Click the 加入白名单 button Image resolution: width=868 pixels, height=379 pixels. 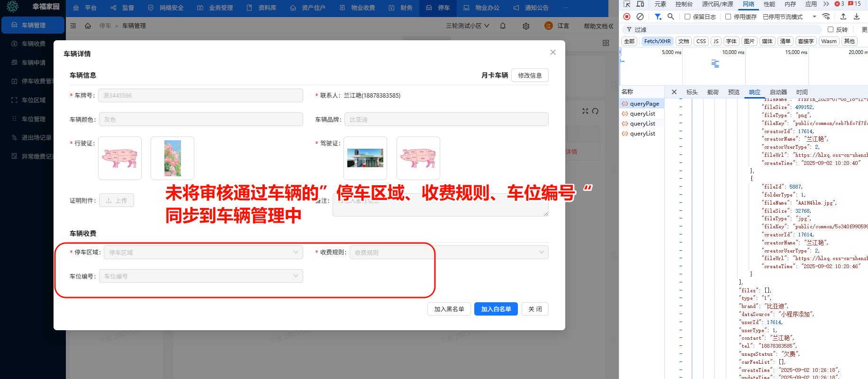496,309
